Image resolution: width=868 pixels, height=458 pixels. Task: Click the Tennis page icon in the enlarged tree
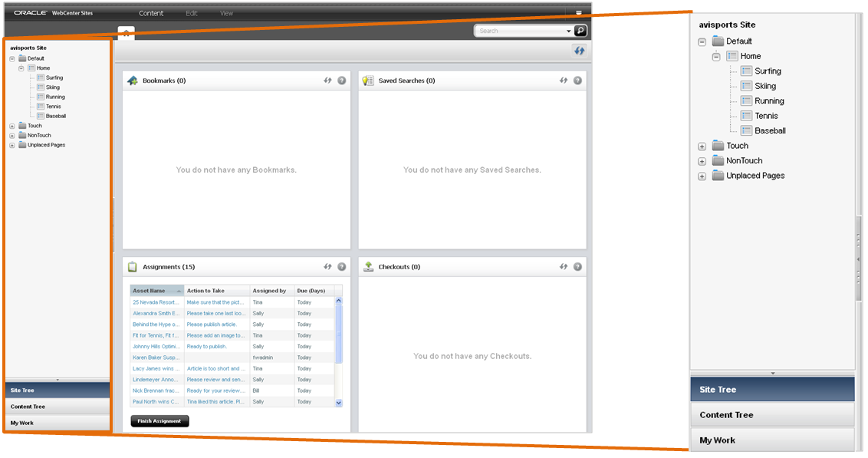[746, 116]
